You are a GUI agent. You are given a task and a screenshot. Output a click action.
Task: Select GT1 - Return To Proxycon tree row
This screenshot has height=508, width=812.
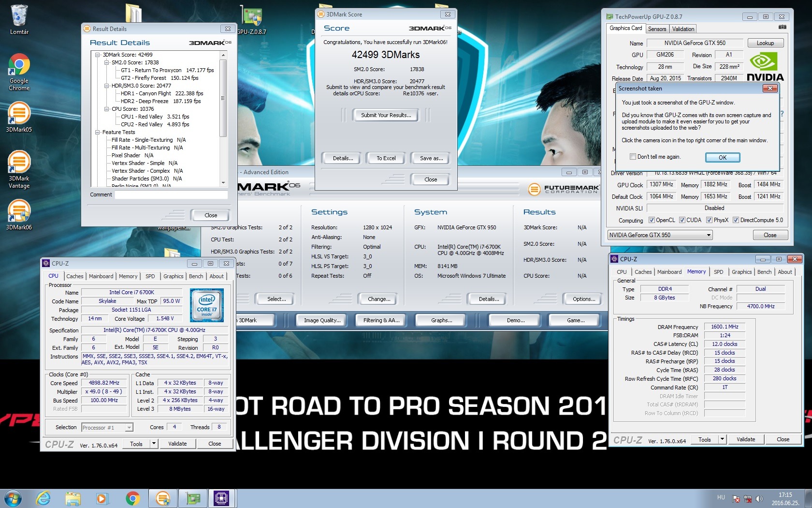click(x=167, y=70)
